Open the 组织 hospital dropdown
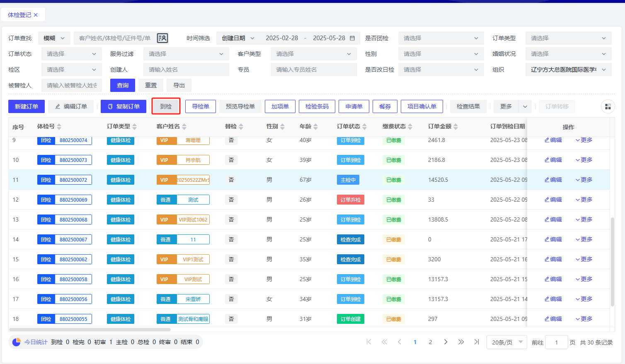Image resolution: width=625 pixels, height=364 pixels. (x=568, y=70)
